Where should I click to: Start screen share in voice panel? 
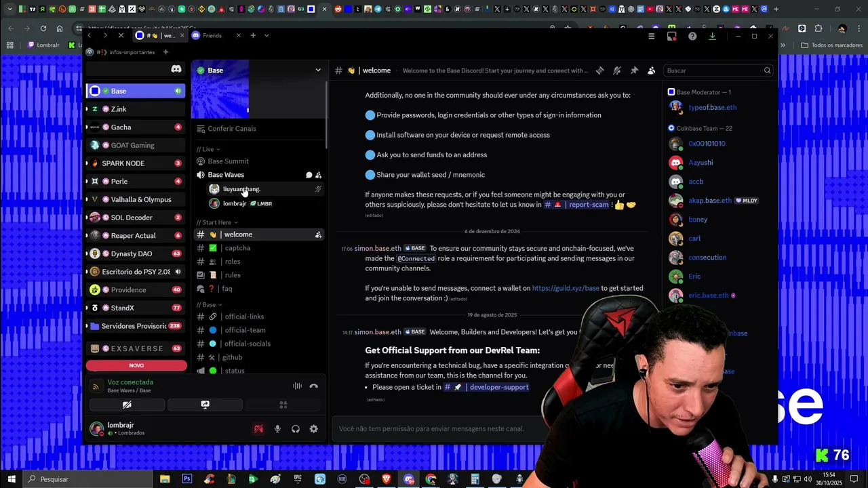(205, 405)
